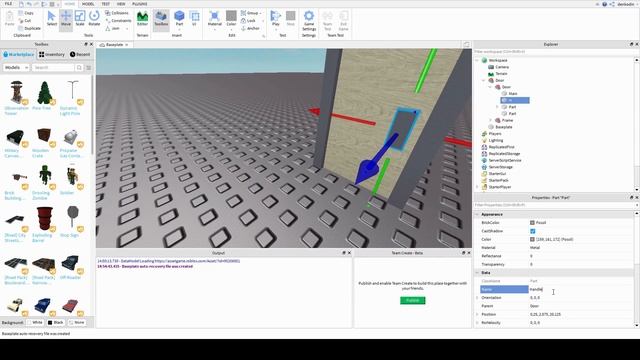Viewport: 640px width, 360px height.
Task: Open the Terrain Editor
Action: click(142, 19)
